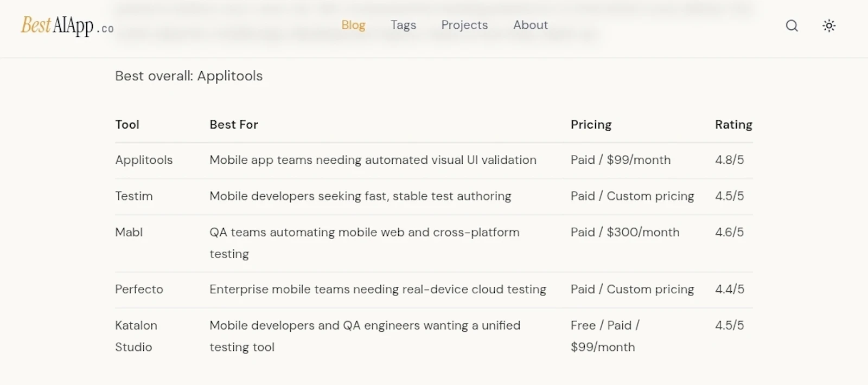The image size is (868, 385).
Task: Click the Rating column header
Action: (733, 125)
